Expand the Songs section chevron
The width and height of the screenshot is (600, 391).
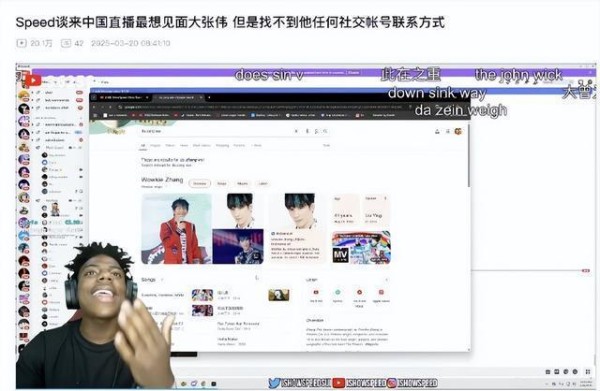(x=162, y=280)
